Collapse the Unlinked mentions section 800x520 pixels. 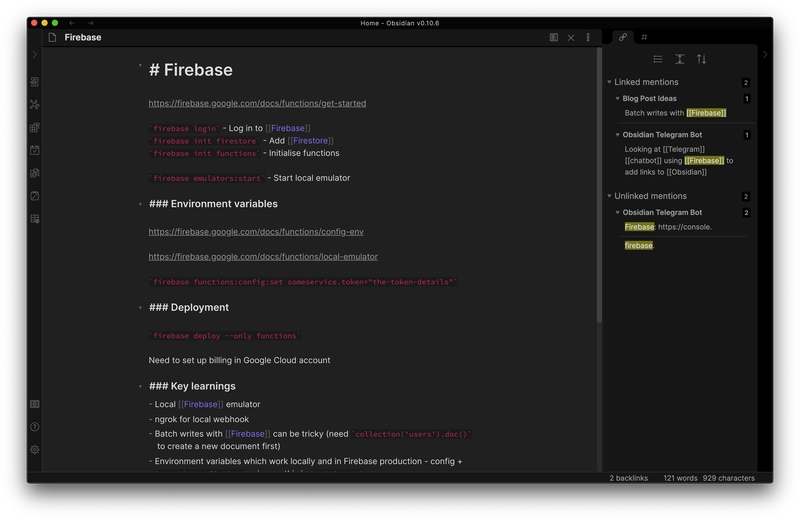(x=609, y=196)
